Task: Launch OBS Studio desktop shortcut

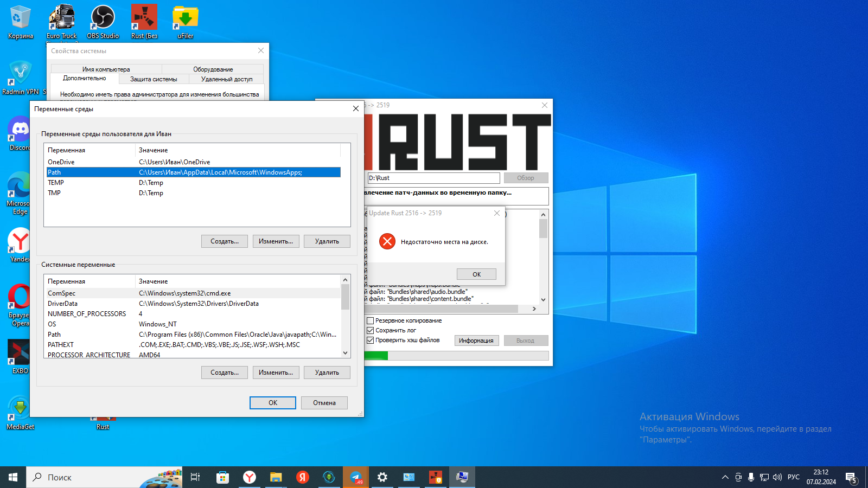Action: click(x=103, y=22)
